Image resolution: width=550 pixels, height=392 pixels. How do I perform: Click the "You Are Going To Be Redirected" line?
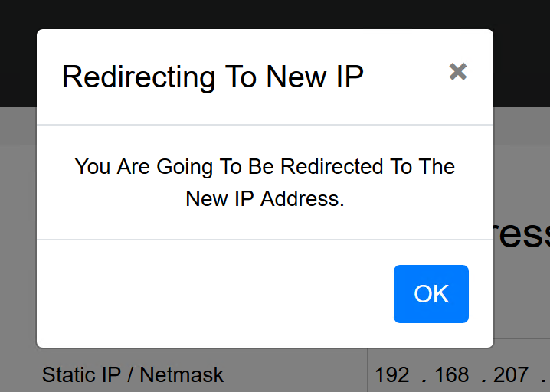[x=264, y=167]
